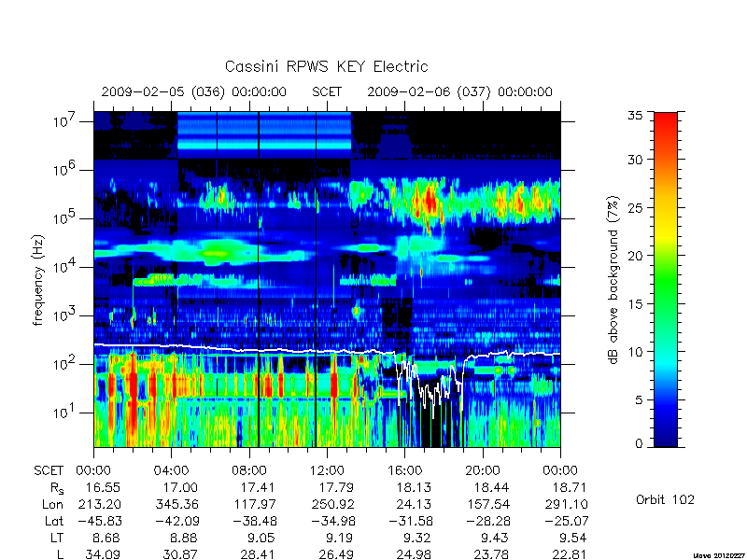Click the Lon value '291.10'
747x560 pixels.
tap(566, 504)
